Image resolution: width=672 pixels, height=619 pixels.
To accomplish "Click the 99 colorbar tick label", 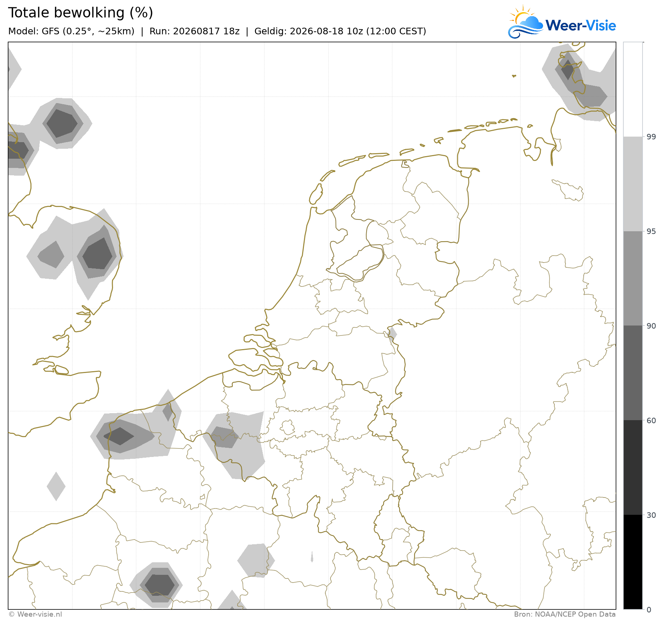I will pyautogui.click(x=651, y=137).
